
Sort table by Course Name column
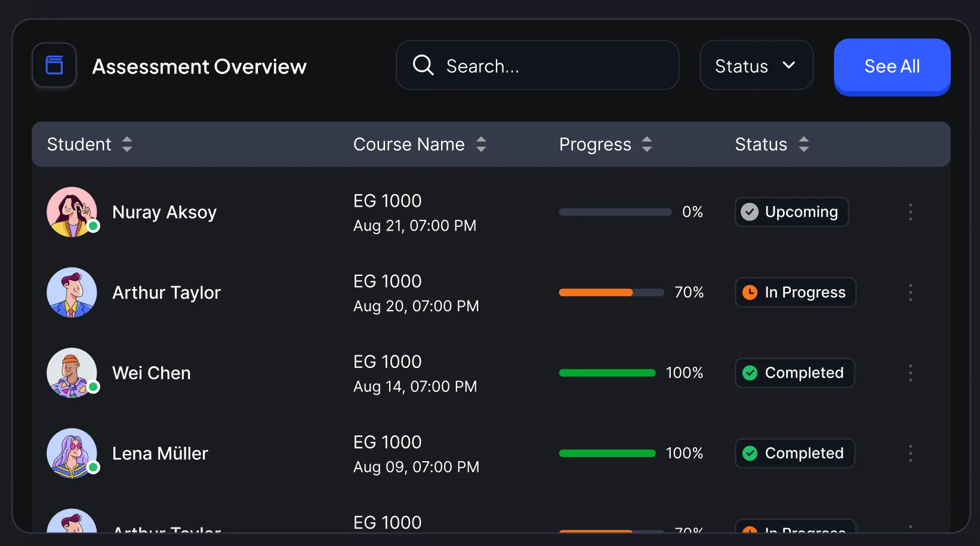pyautogui.click(x=420, y=144)
